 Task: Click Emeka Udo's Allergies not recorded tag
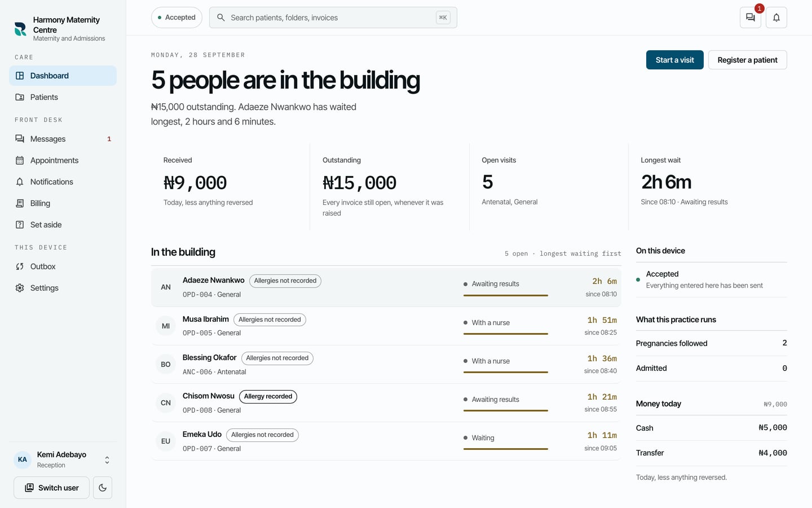[x=262, y=435]
